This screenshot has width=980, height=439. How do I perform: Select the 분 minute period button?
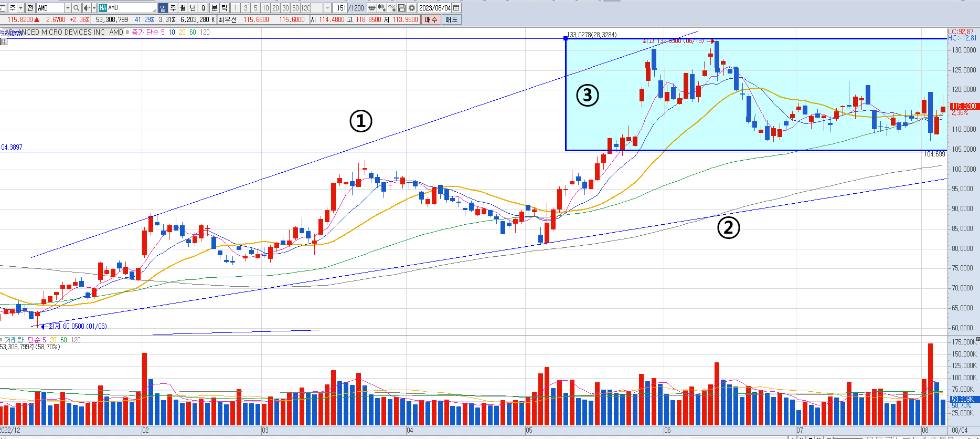(x=214, y=8)
